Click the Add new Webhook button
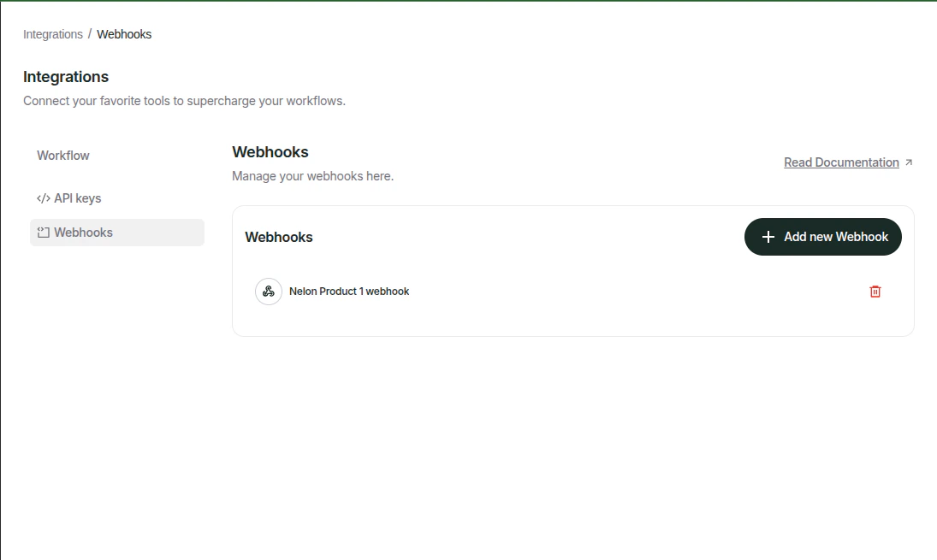 [822, 236]
